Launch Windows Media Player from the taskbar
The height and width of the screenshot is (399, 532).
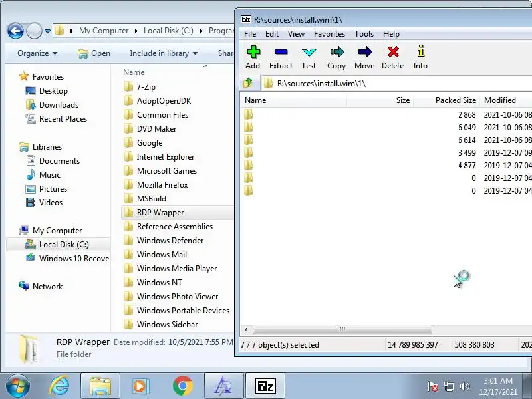point(140,386)
